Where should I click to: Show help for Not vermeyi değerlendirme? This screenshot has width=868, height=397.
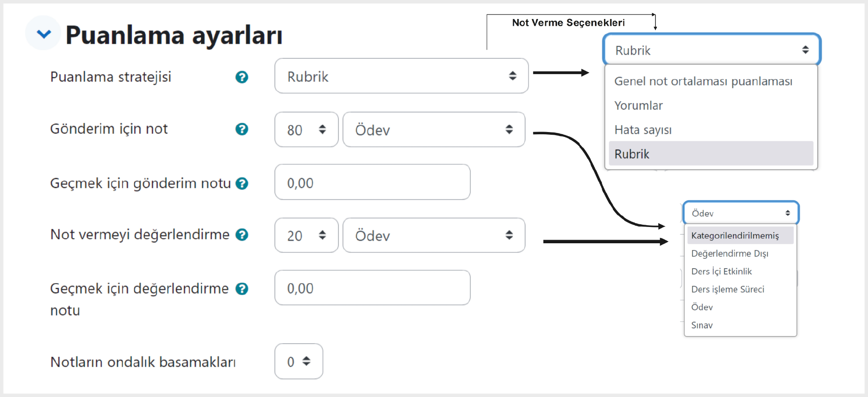[242, 235]
